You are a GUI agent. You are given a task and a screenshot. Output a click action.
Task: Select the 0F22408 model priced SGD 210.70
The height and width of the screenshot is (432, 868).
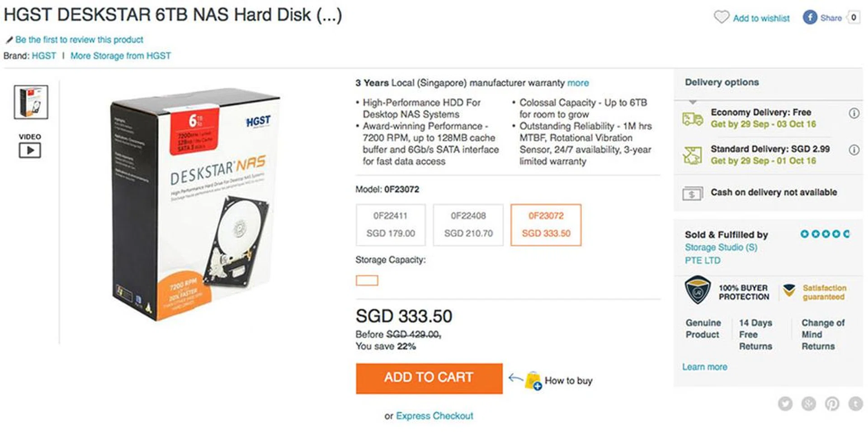tap(468, 225)
